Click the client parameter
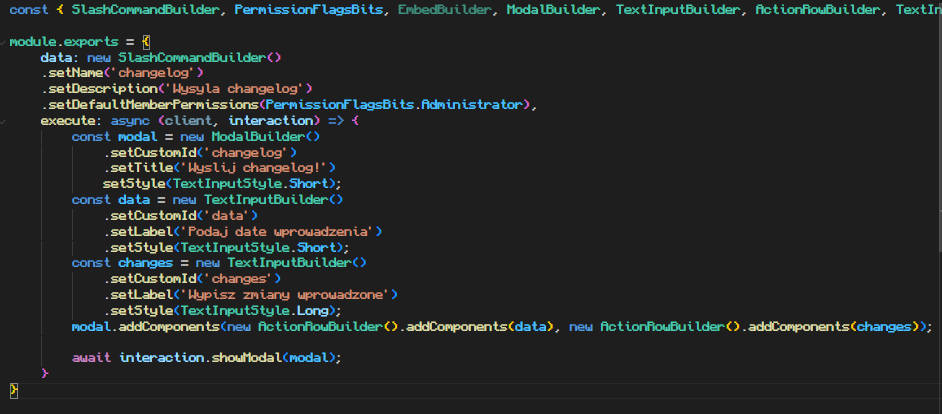Screen dimensions: 942x414 point(189,120)
